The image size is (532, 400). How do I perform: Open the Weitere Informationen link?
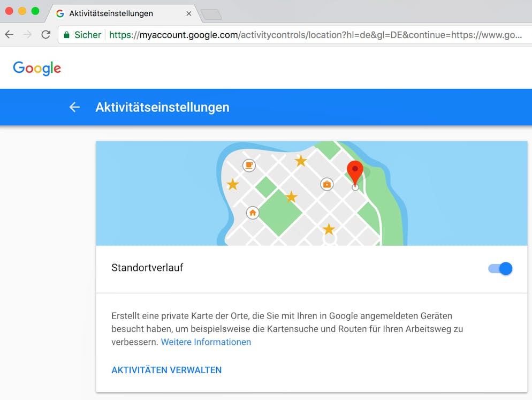(x=206, y=342)
